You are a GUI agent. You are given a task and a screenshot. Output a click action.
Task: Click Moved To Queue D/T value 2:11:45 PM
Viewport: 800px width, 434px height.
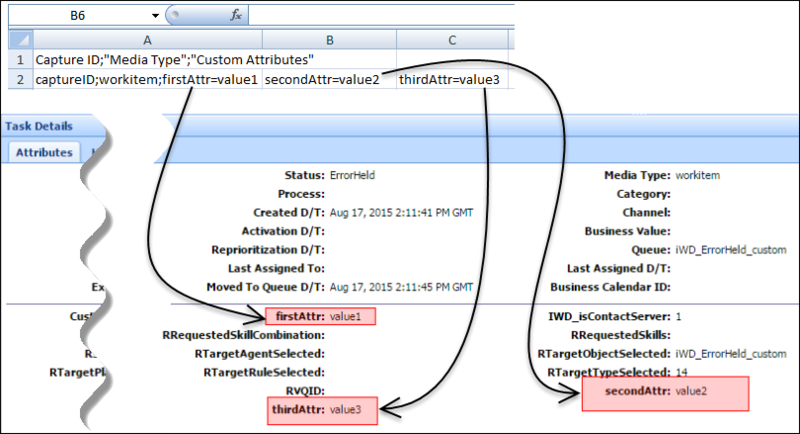(x=401, y=287)
